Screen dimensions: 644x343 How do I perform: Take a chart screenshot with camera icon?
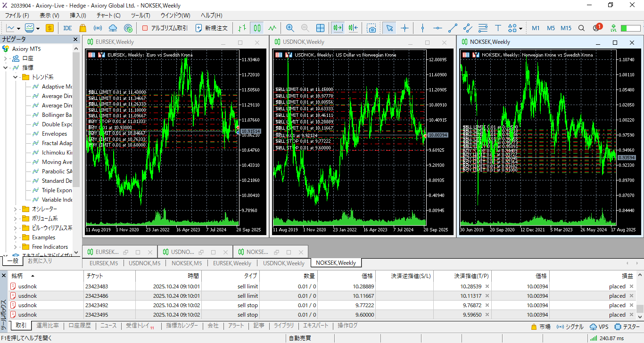[x=372, y=28]
